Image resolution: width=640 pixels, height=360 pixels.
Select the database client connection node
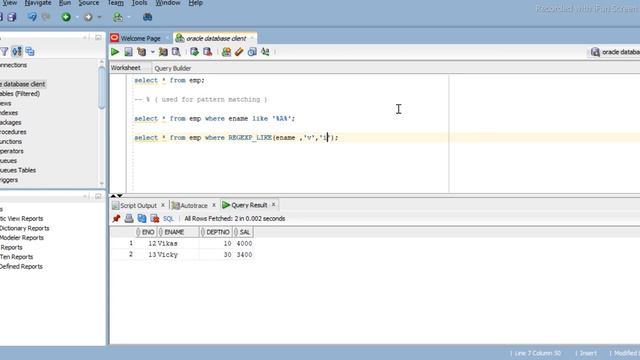click(x=23, y=84)
